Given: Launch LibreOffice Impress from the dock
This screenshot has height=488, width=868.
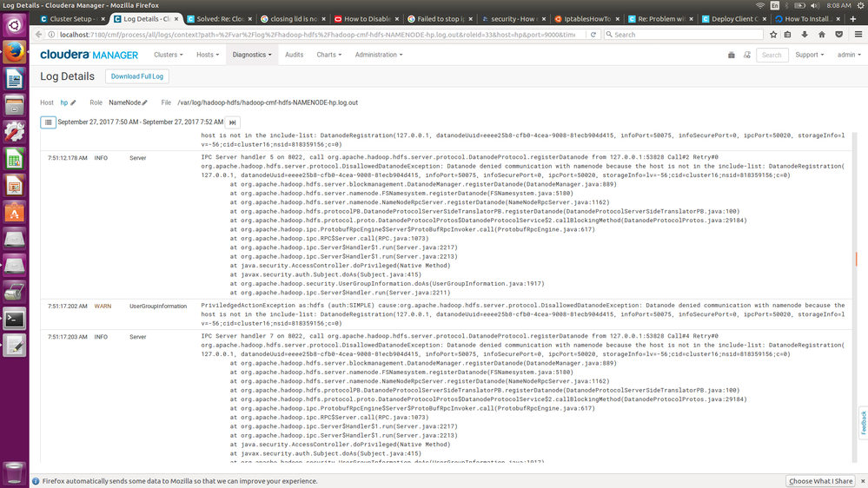Looking at the screenshot, I should pos(15,186).
